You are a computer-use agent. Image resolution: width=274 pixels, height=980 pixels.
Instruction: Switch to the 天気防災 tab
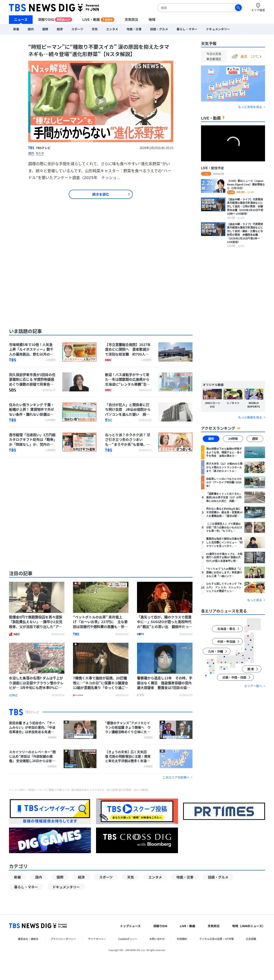click(131, 19)
